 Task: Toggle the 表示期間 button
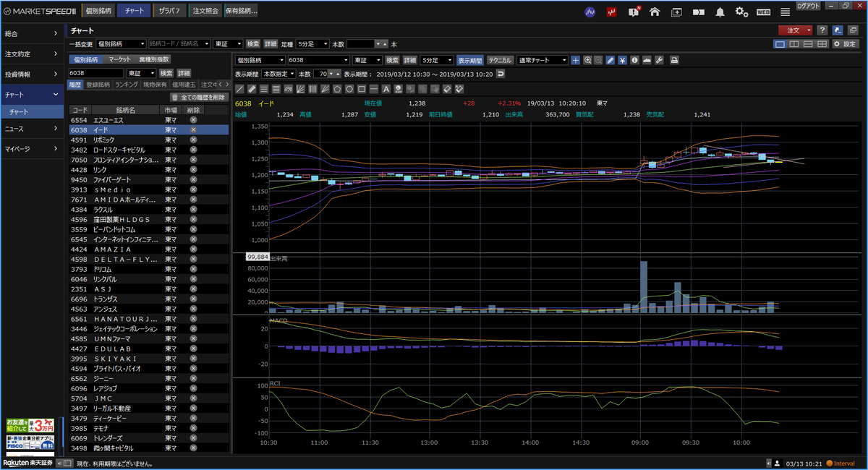[x=470, y=60]
